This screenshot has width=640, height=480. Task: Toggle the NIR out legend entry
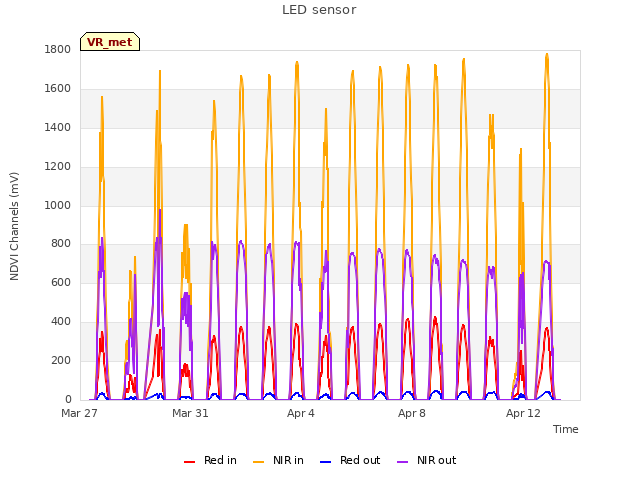427,460
